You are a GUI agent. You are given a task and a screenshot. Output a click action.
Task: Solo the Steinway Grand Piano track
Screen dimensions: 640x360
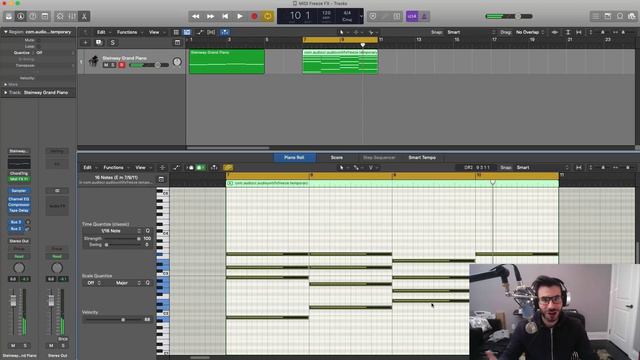point(113,65)
